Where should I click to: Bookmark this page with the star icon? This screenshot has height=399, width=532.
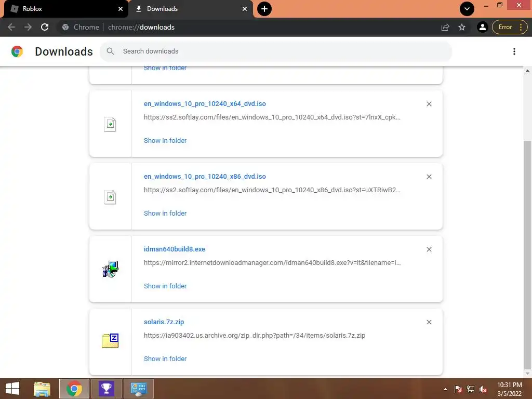pos(462,27)
